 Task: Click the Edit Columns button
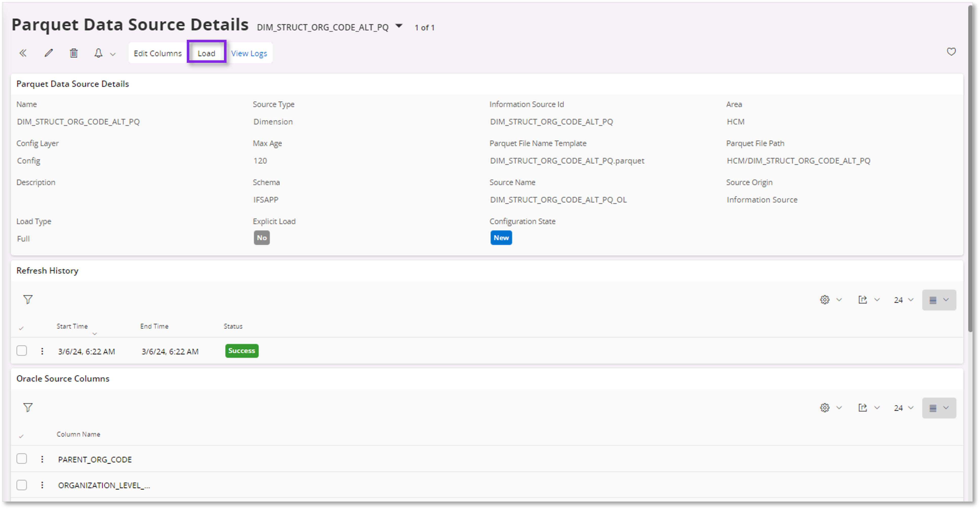(157, 53)
